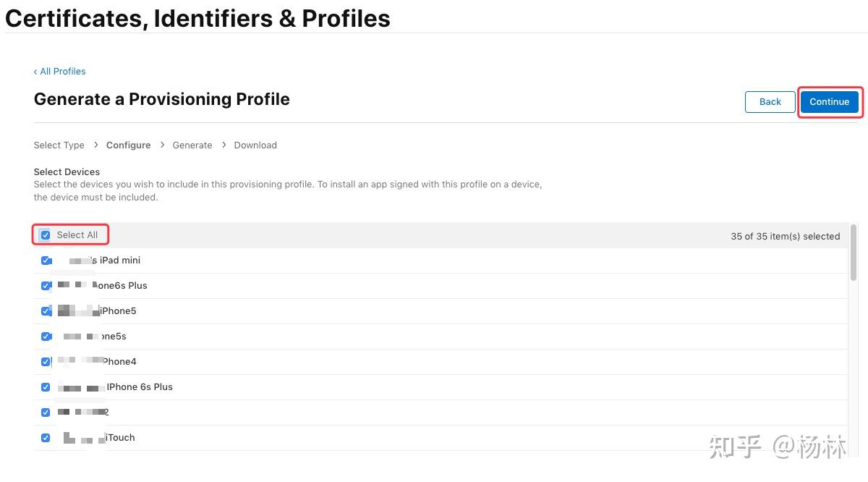Click the chevron before Download step
Image resolution: width=868 pixels, height=482 pixels.
pyautogui.click(x=224, y=145)
